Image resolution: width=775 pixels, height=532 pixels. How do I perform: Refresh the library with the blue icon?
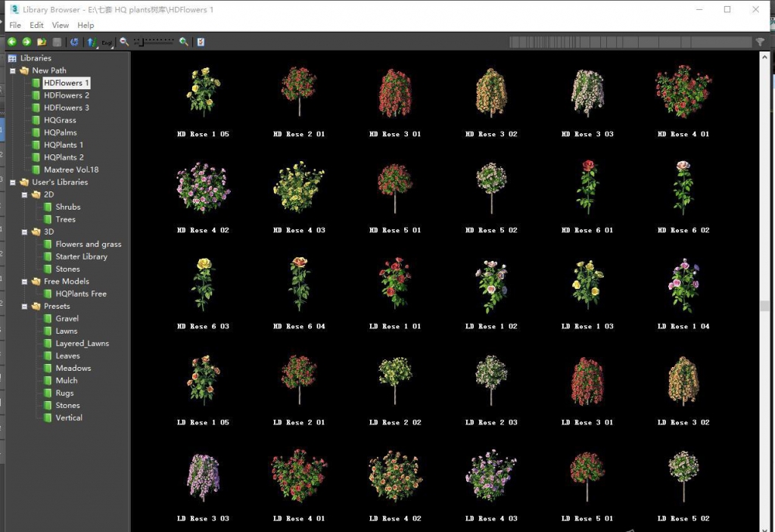point(74,42)
